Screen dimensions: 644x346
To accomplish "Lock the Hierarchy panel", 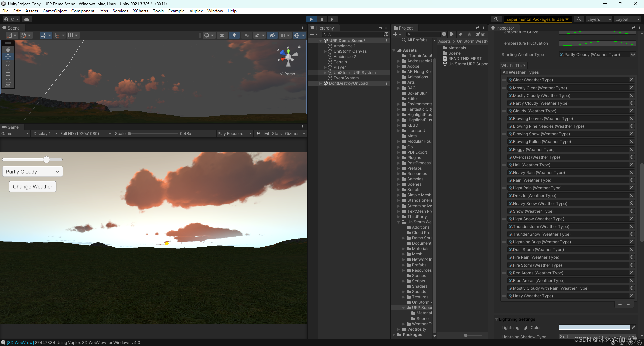I will point(380,28).
